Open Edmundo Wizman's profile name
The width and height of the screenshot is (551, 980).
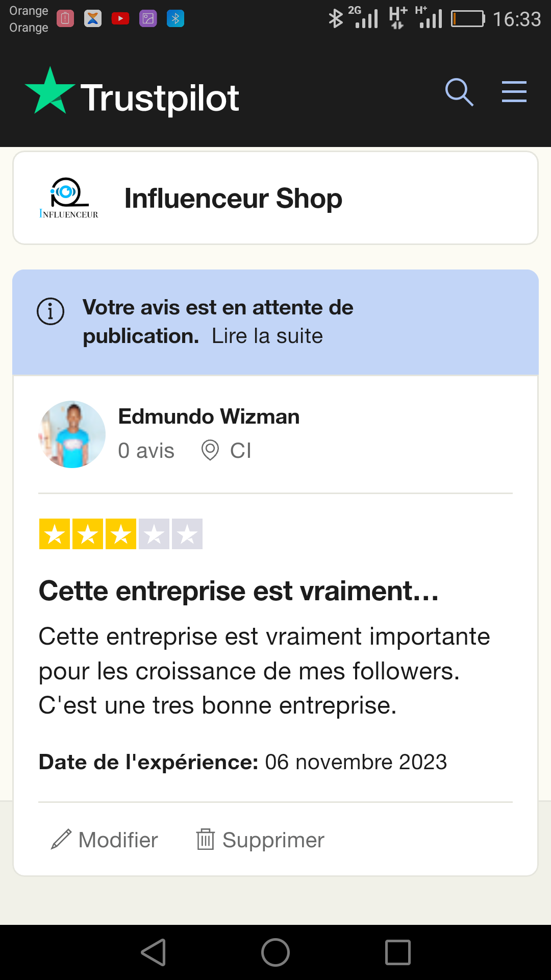pyautogui.click(x=209, y=416)
